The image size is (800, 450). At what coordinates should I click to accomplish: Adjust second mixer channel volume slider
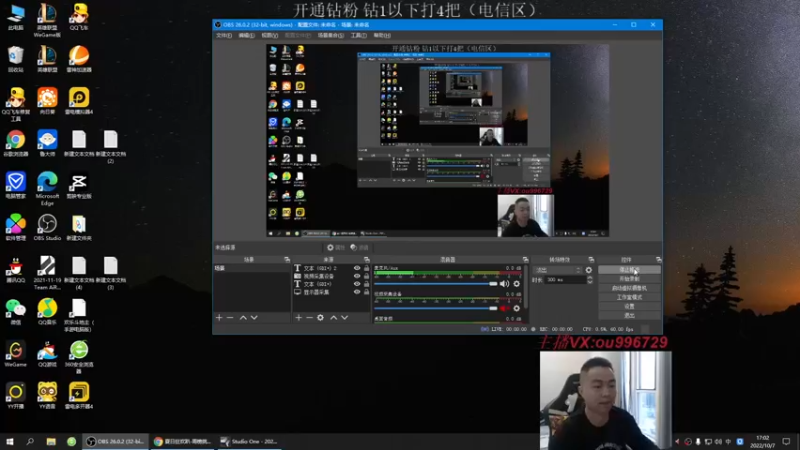[x=436, y=308]
